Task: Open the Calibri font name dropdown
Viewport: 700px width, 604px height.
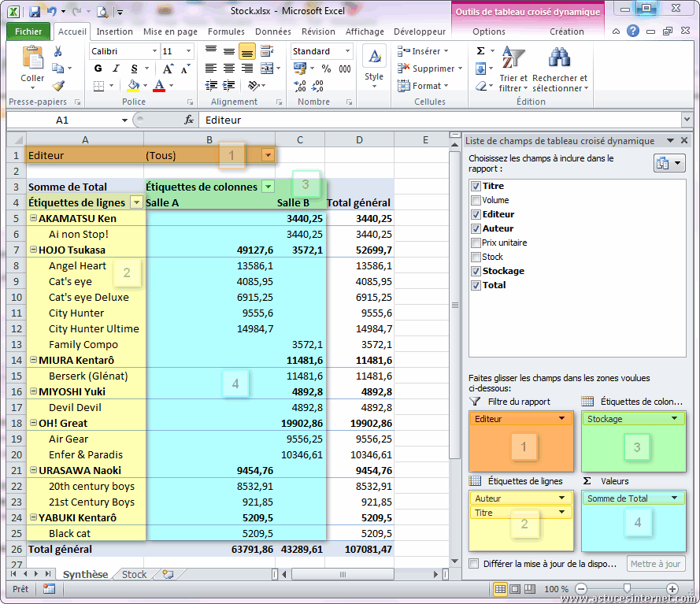Action: (154, 51)
